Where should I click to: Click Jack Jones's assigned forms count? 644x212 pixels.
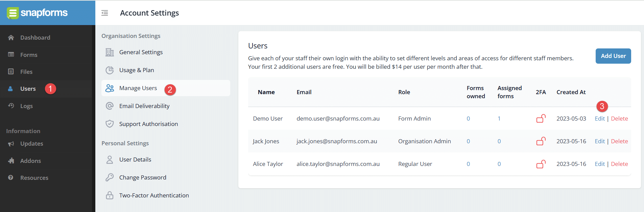pyautogui.click(x=499, y=141)
